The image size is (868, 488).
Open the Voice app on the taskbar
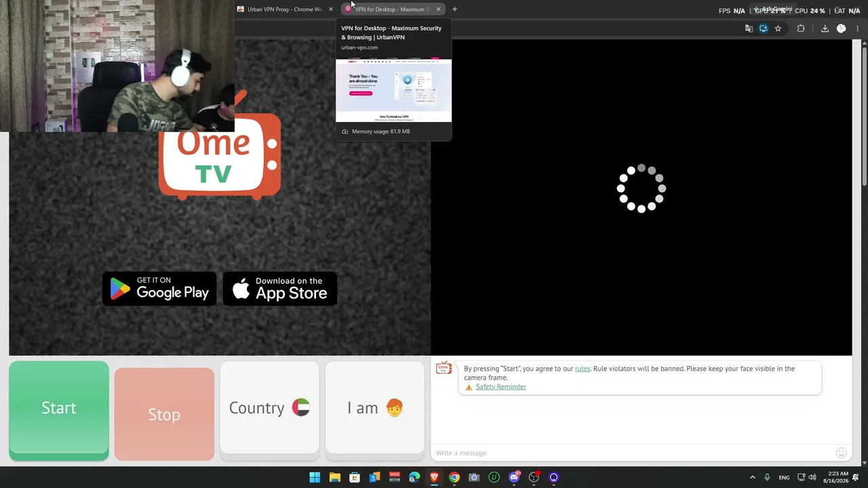395,477
